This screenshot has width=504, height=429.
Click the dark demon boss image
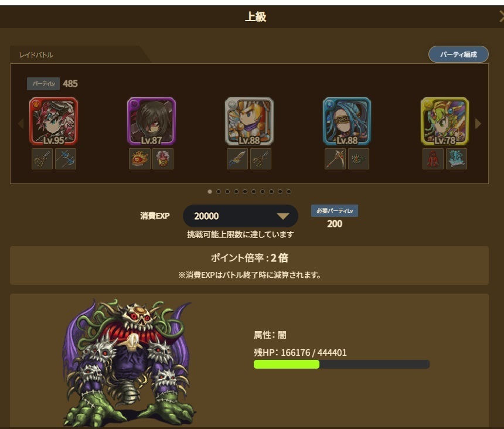point(128,362)
